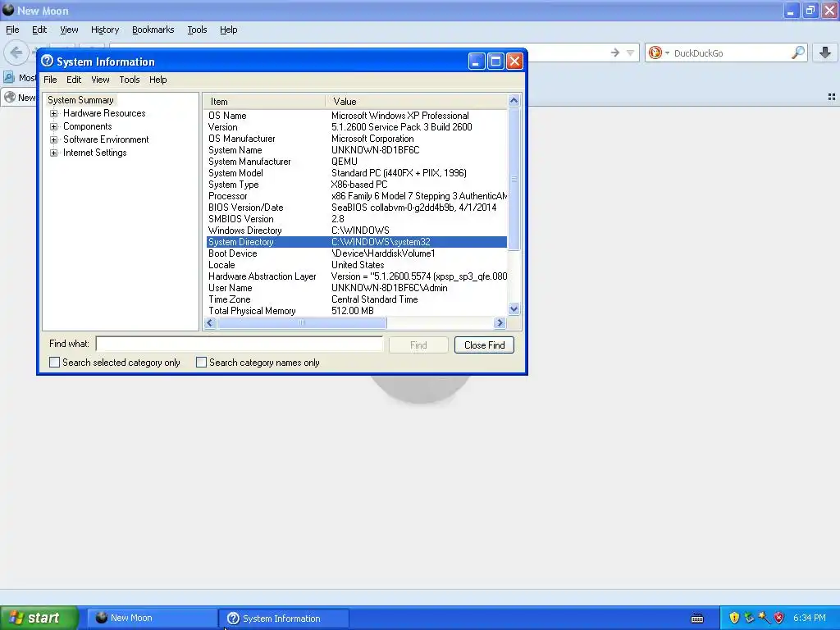Select the Total Physical Memory row

(x=356, y=311)
